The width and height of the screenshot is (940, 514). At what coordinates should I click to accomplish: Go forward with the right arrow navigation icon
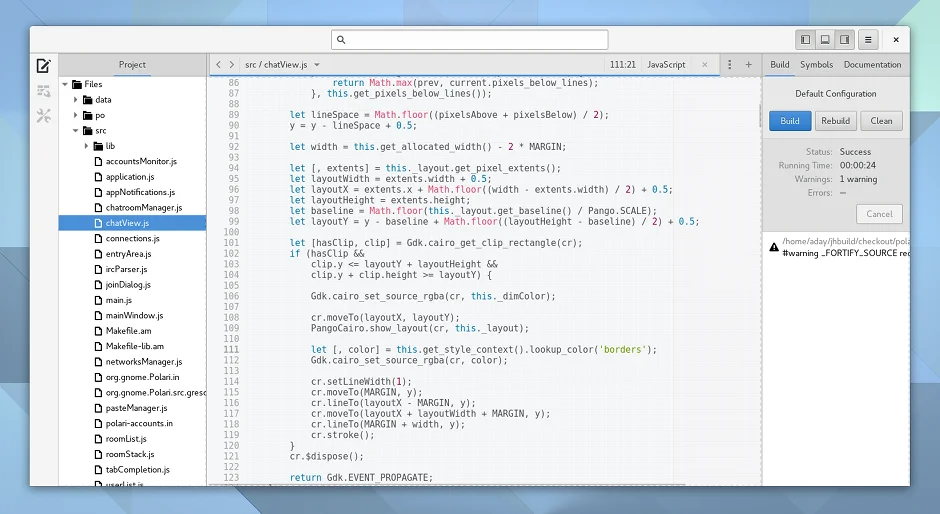point(232,65)
